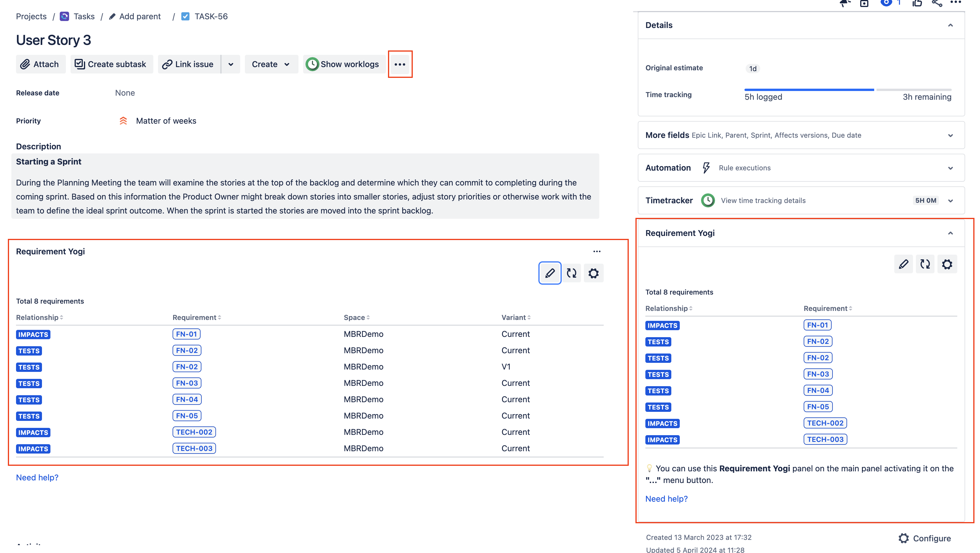Open the Automation lightning bolt icon

coord(706,167)
